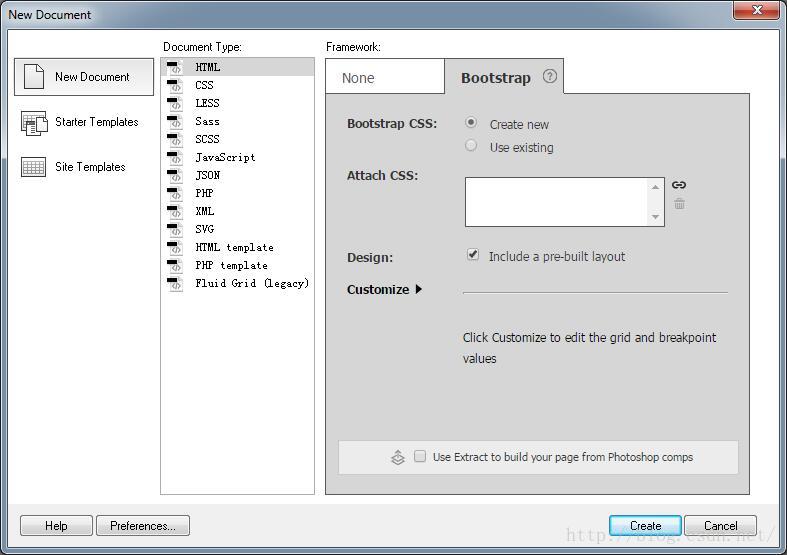The width and height of the screenshot is (787, 555).
Task: Open Preferences... button
Action: pos(143,525)
